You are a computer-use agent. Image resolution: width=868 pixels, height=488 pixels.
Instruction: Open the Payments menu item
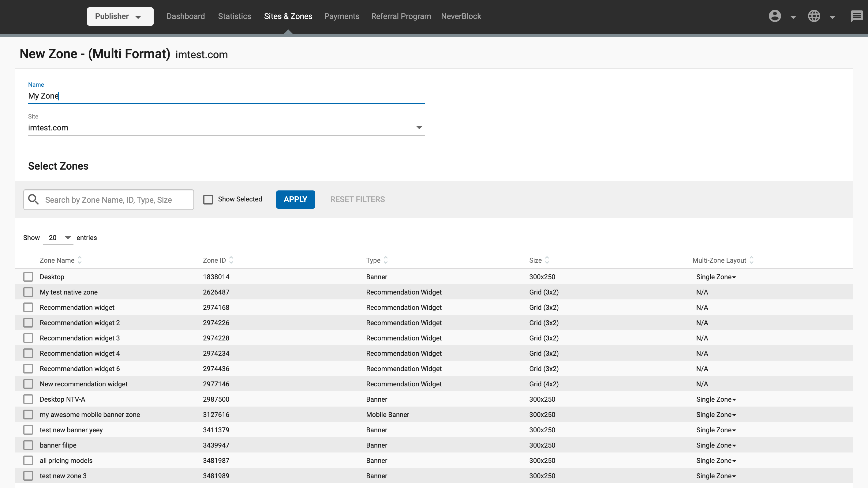(x=341, y=16)
